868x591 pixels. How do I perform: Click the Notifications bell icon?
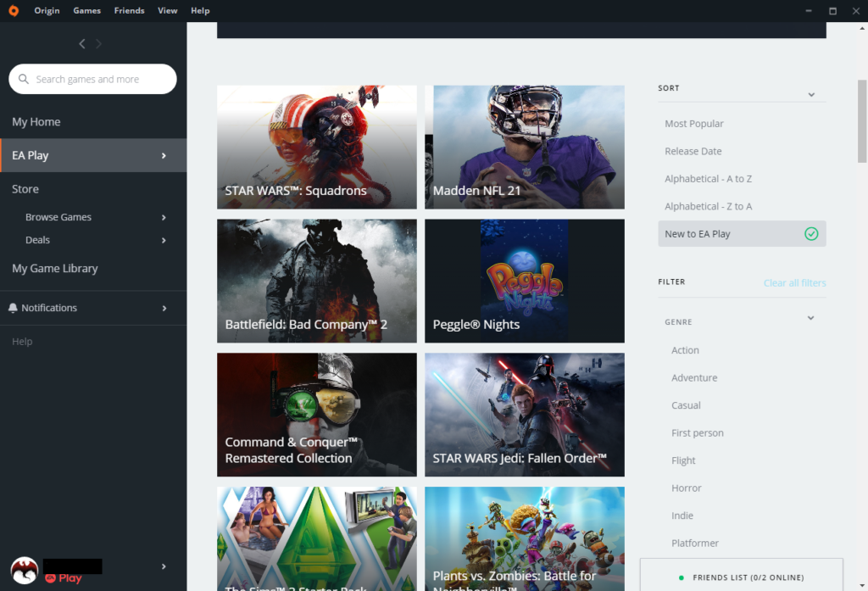[x=13, y=308]
